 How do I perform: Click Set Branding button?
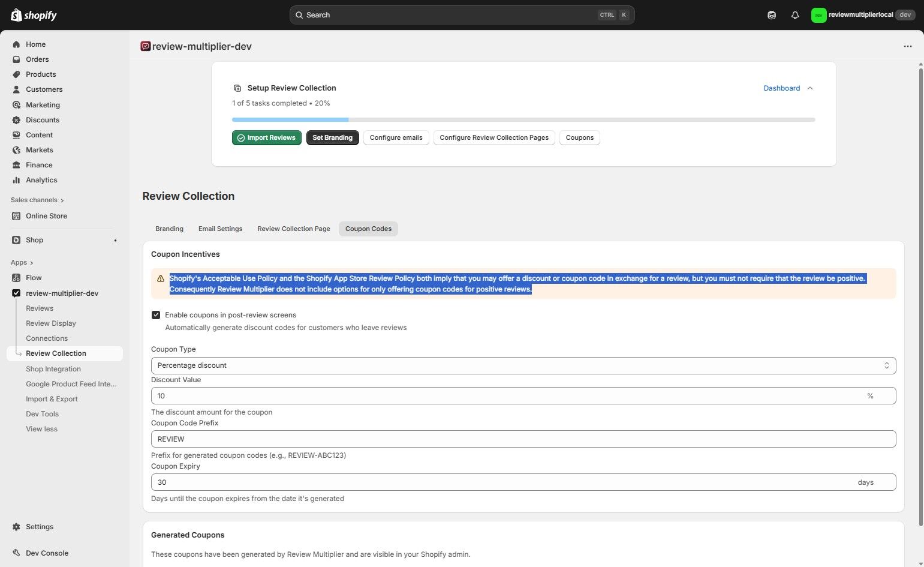point(333,137)
